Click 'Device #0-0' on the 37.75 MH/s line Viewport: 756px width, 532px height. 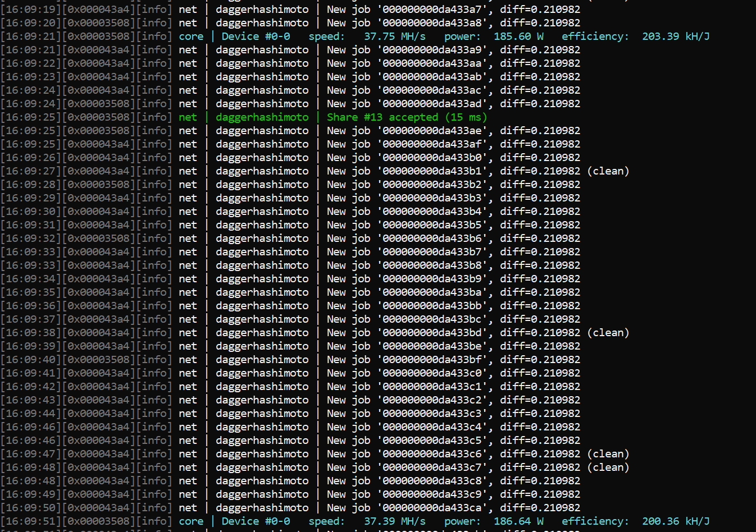pyautogui.click(x=256, y=36)
